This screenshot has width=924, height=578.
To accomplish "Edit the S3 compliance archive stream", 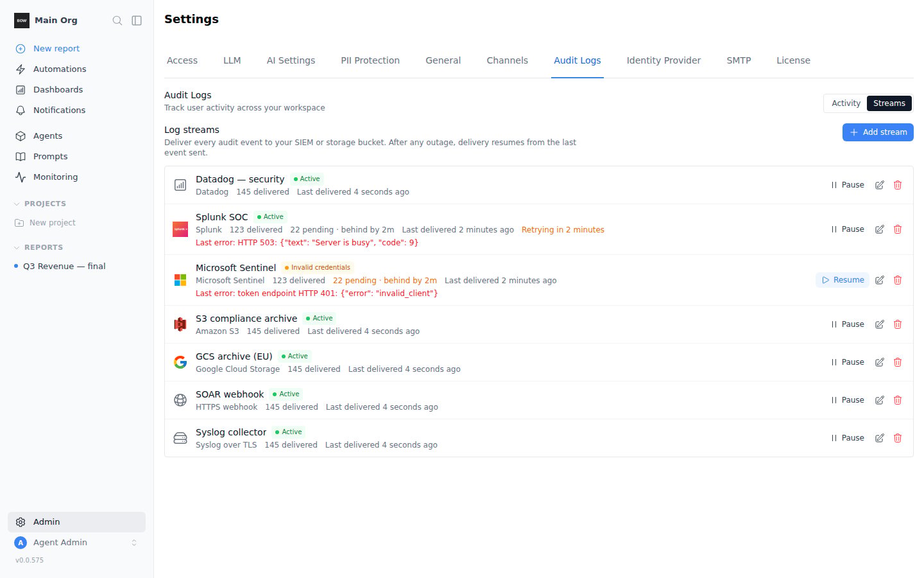I will click(x=880, y=324).
